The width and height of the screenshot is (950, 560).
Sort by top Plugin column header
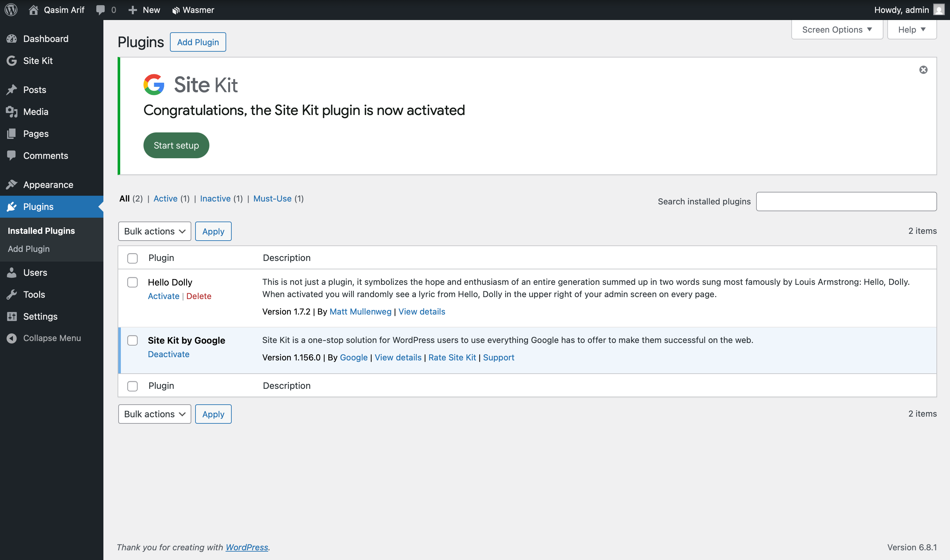pos(161,258)
